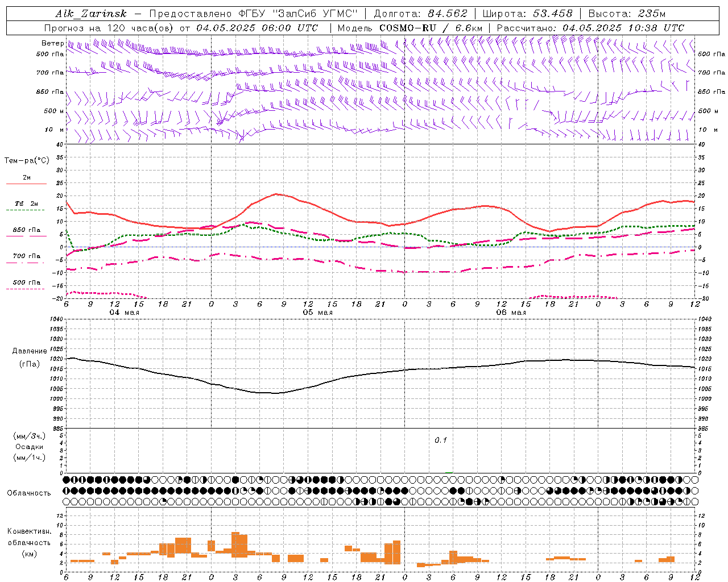Click the Давление pressure panel label

pos(30,351)
